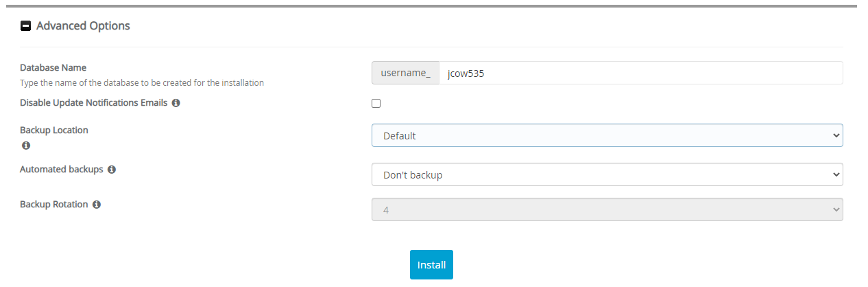The width and height of the screenshot is (868, 287).
Task: Open the Automated backups dropdown
Action: pyautogui.click(x=607, y=175)
